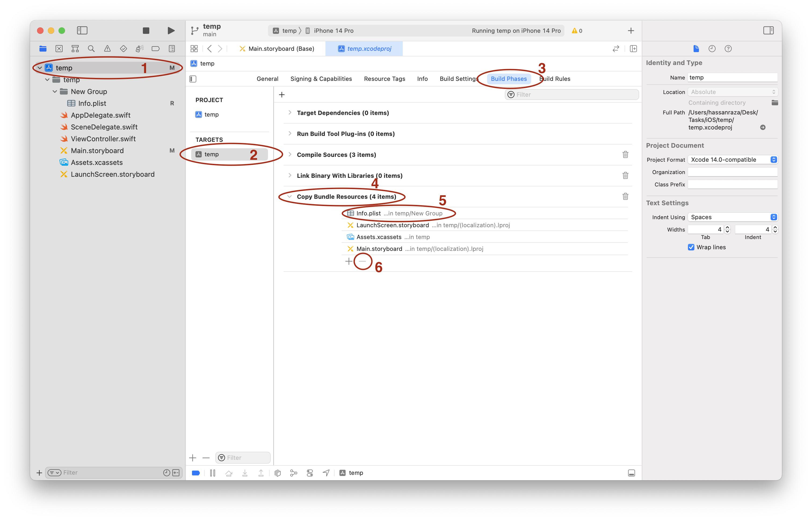Click the Stop button in toolbar
Viewport: 812px width, 520px height.
pos(146,31)
